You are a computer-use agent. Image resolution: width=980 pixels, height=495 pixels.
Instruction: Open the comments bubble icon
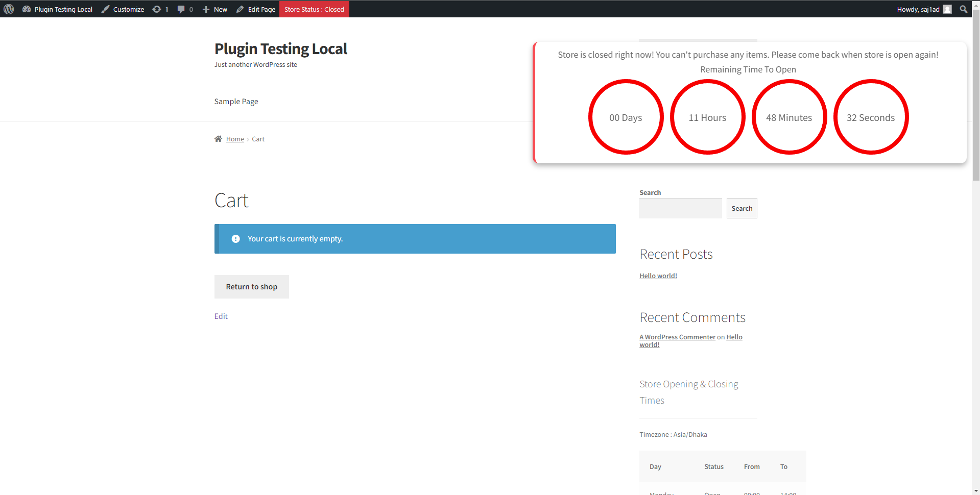tap(181, 9)
